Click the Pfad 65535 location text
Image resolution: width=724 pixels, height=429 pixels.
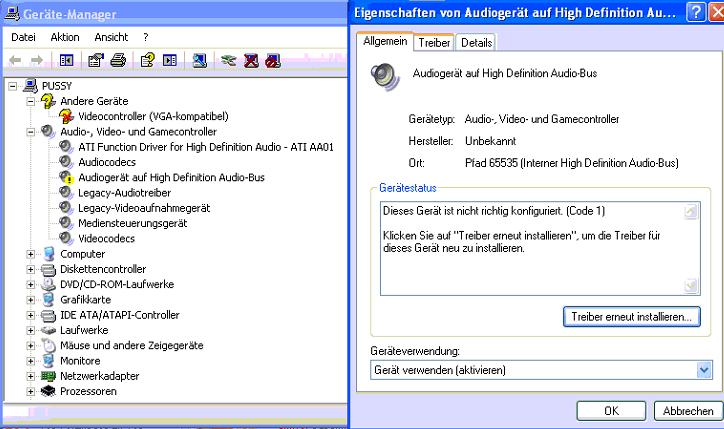pyautogui.click(x=572, y=163)
